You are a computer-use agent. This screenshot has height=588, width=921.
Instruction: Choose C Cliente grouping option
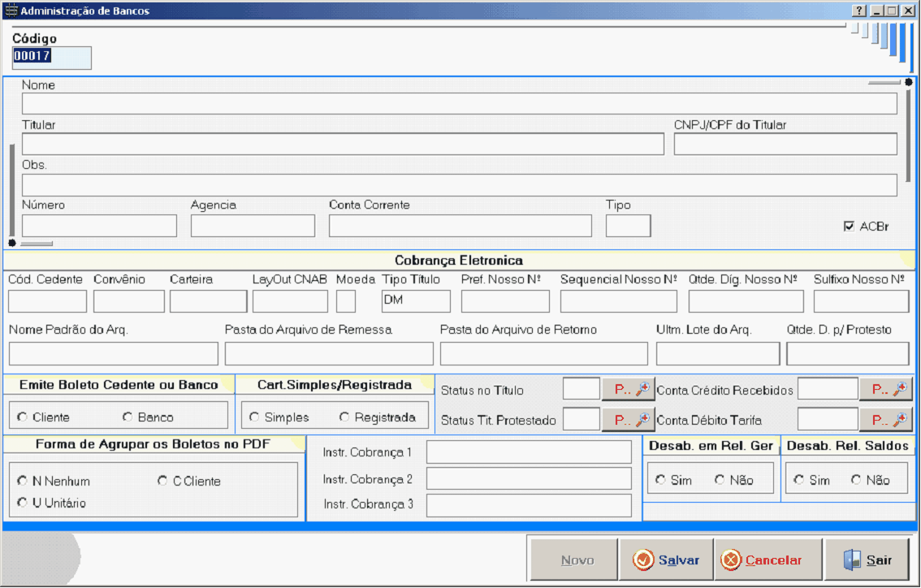click(162, 481)
